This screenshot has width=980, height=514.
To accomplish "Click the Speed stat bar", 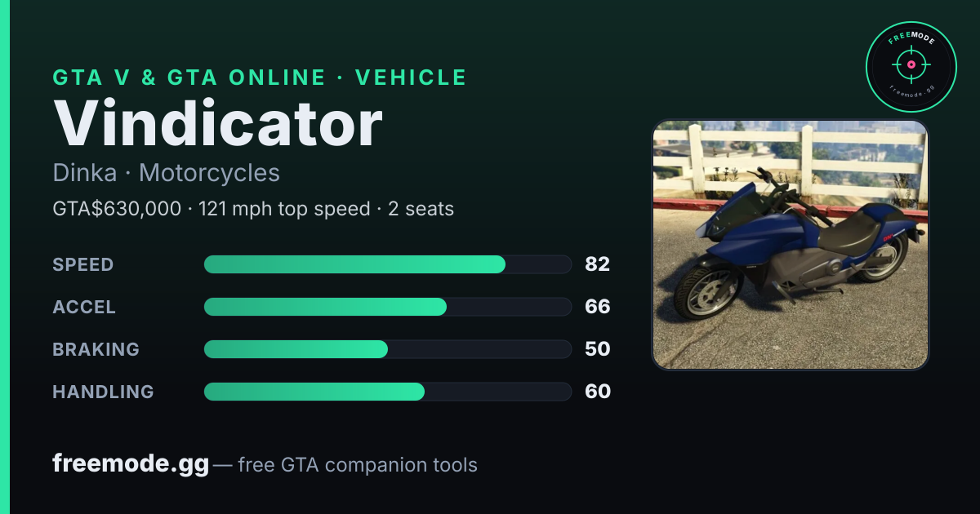I will click(x=387, y=264).
